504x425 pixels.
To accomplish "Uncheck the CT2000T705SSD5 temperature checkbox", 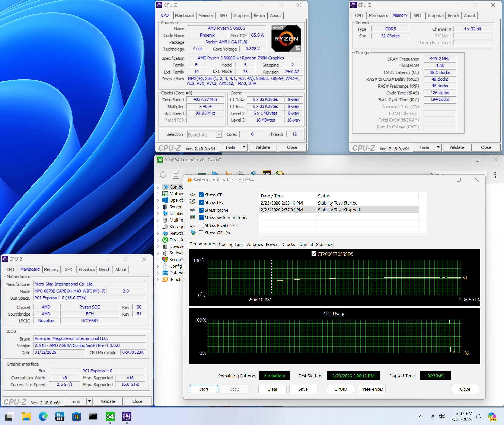I will [314, 254].
